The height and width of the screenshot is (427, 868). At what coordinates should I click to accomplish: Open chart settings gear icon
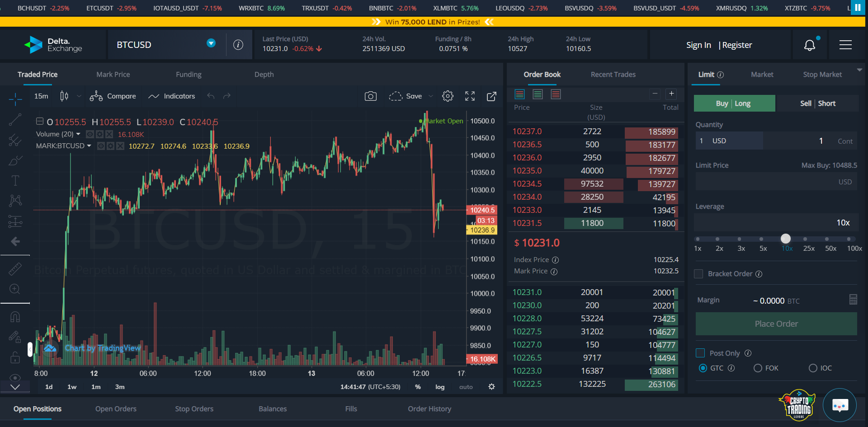point(448,96)
